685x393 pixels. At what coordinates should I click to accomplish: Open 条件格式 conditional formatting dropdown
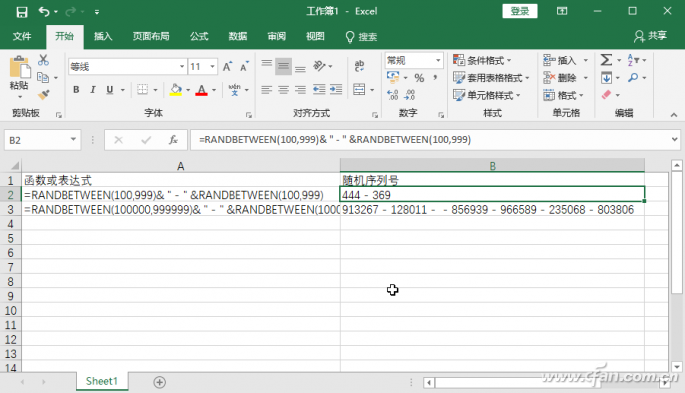[482, 60]
